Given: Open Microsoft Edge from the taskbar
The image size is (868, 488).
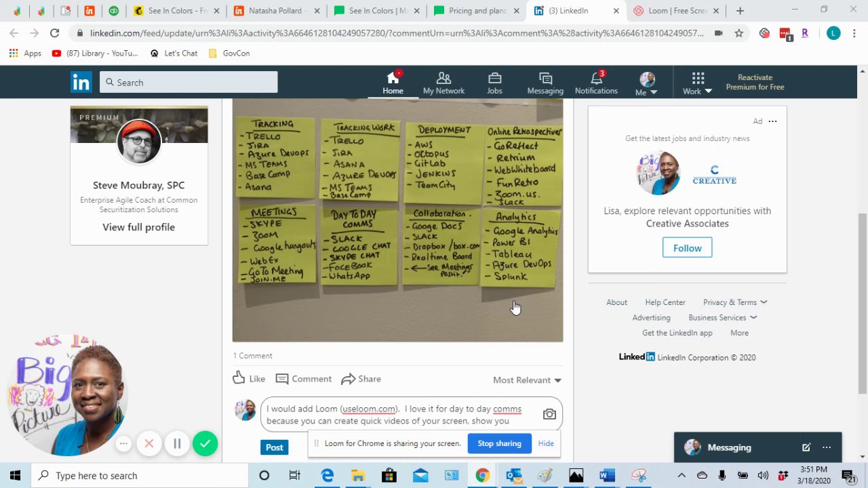Looking at the screenshot, I should [x=328, y=476].
